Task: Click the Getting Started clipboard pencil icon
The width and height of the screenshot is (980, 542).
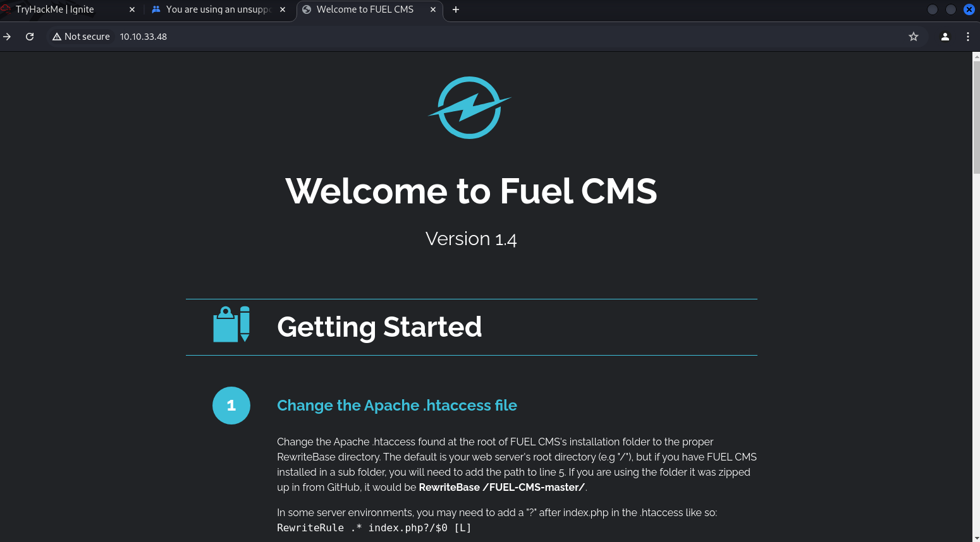Action: pos(231,324)
